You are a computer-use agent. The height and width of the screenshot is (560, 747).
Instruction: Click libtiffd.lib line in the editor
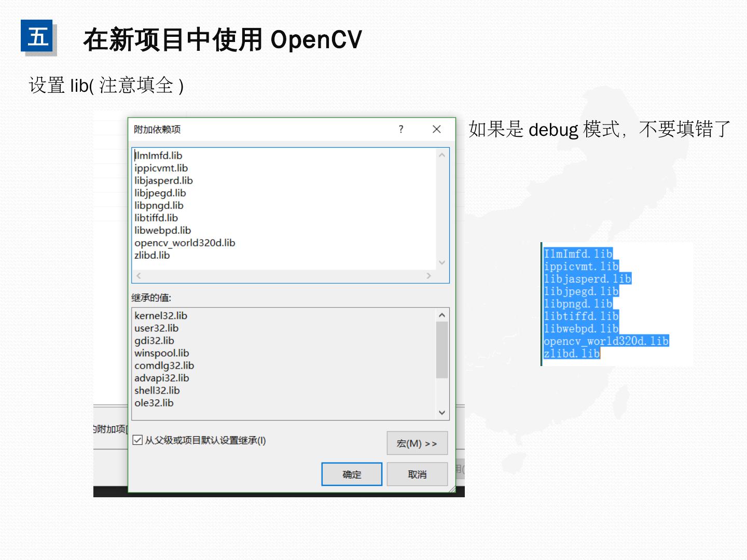[156, 218]
